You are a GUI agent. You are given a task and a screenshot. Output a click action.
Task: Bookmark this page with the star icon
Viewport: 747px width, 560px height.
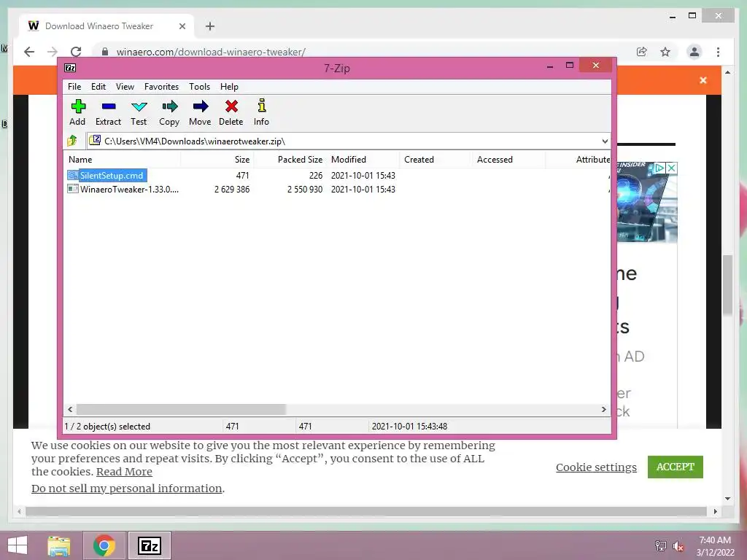pyautogui.click(x=665, y=52)
